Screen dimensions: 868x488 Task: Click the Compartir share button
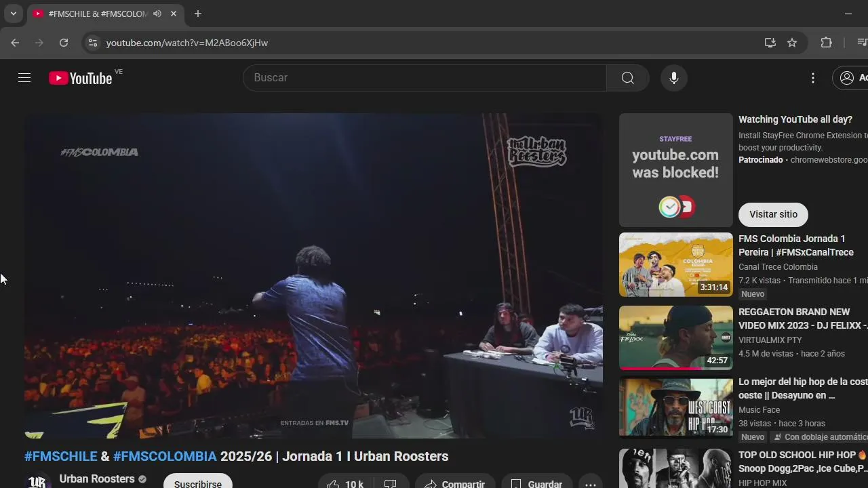click(455, 484)
